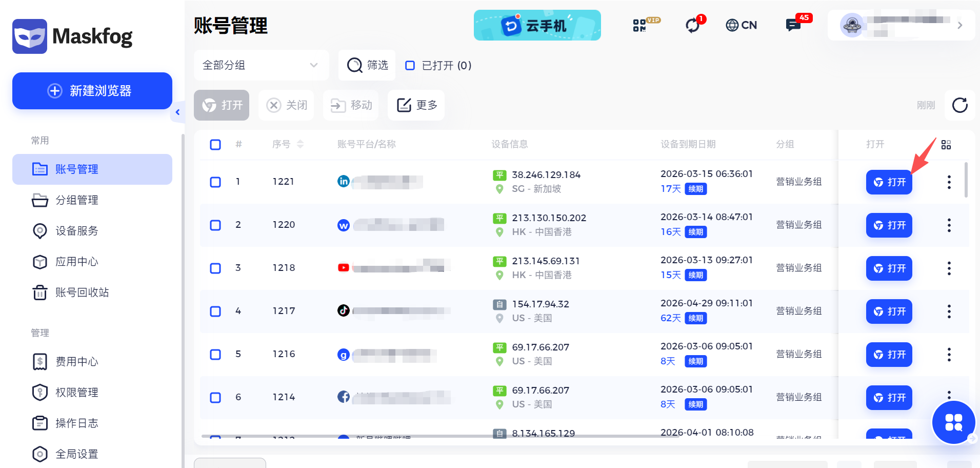Click the 新建浏览器 button
Image resolution: width=980 pixels, height=468 pixels.
coord(92,91)
